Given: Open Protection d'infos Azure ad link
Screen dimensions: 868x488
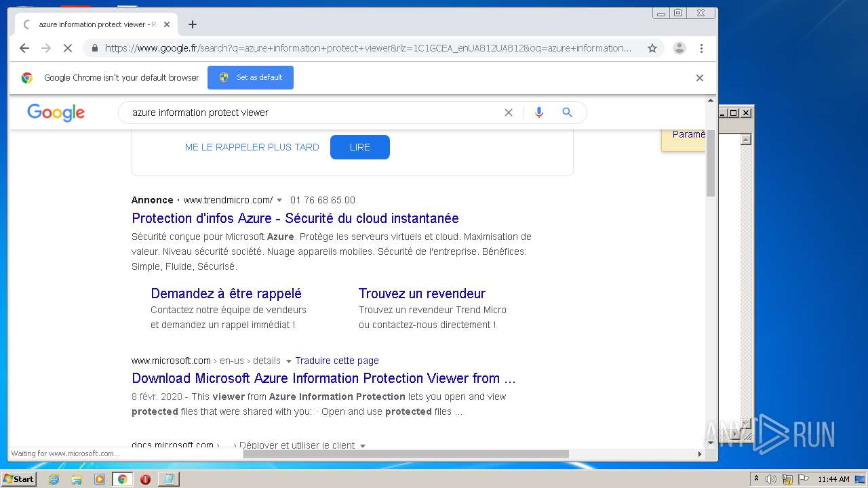Looking at the screenshot, I should tap(295, 218).
